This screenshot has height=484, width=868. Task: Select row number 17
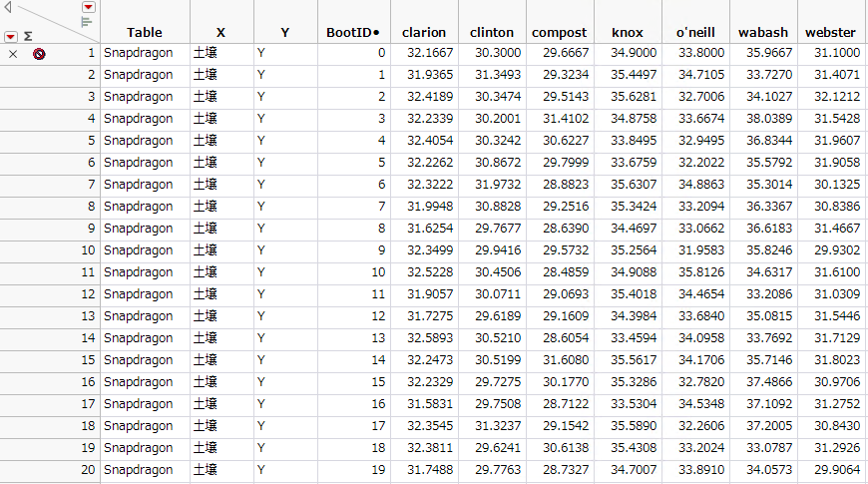(88, 404)
